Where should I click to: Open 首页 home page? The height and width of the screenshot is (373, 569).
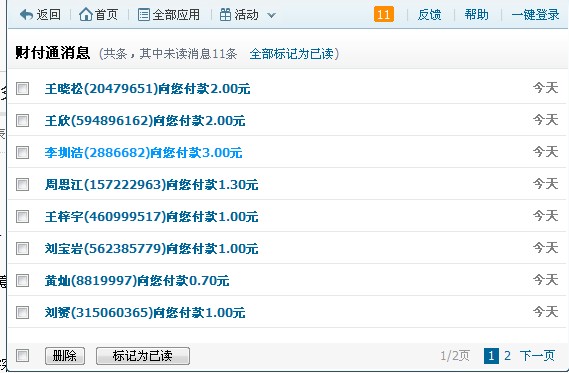pos(106,15)
